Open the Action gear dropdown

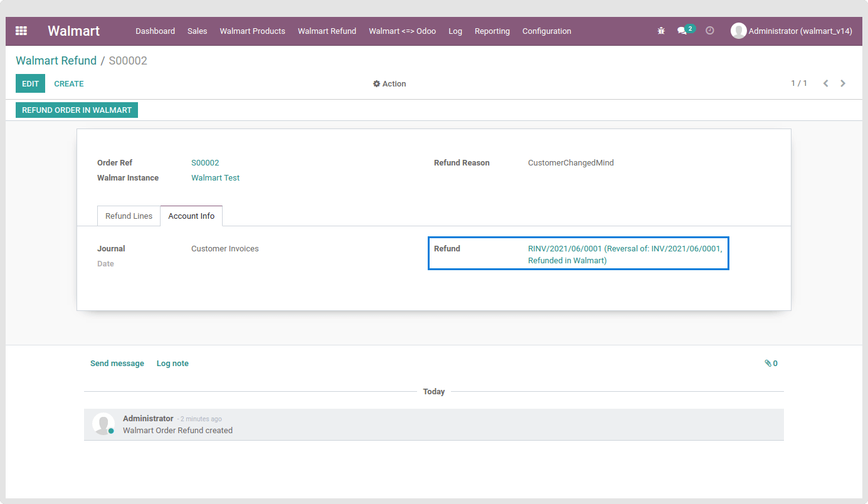(x=389, y=83)
